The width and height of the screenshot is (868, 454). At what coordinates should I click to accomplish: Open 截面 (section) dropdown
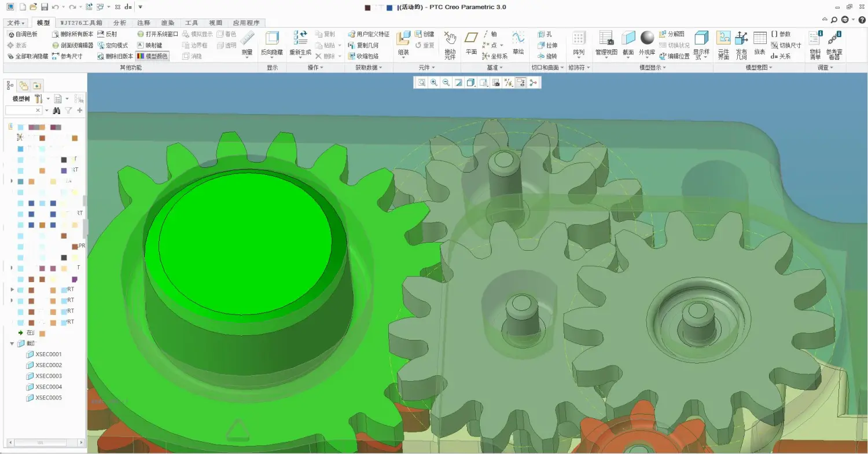click(628, 44)
